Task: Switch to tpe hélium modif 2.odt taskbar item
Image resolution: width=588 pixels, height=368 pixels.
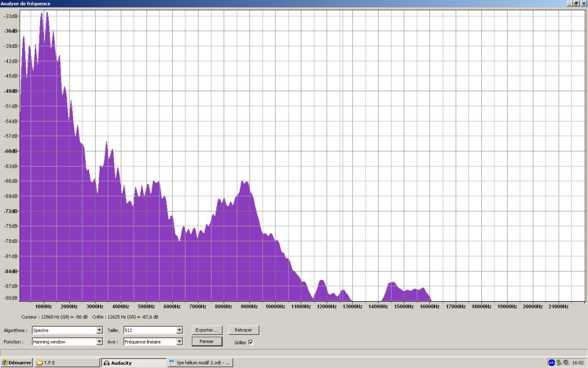Action: (201, 362)
